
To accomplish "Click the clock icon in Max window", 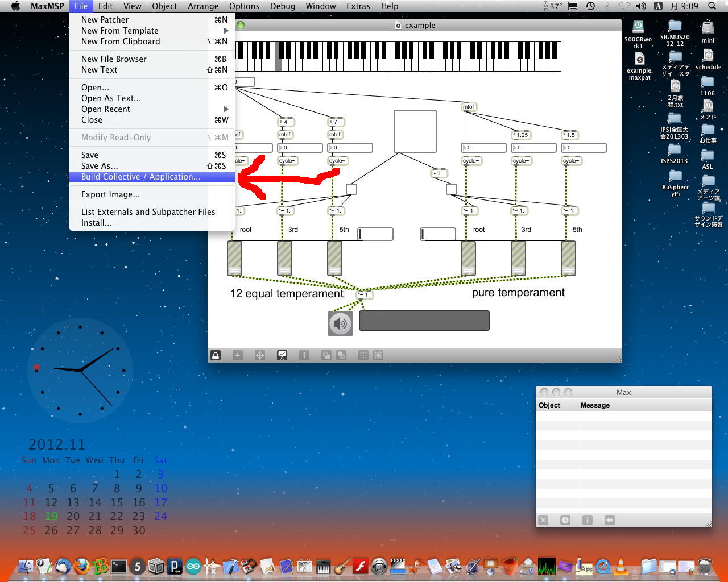I will point(565,520).
